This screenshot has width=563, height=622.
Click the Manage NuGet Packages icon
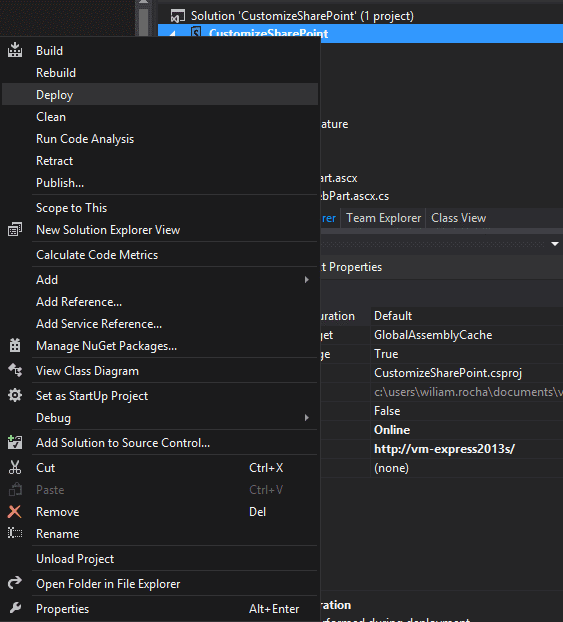[15, 346]
